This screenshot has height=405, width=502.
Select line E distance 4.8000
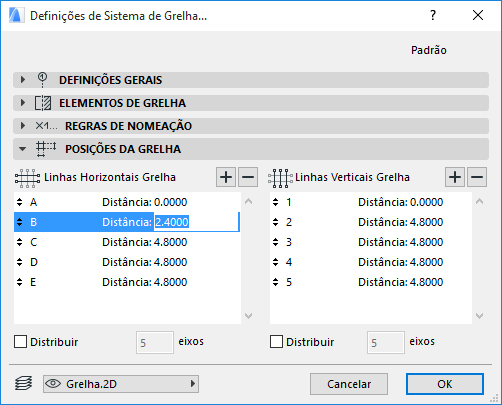point(170,282)
